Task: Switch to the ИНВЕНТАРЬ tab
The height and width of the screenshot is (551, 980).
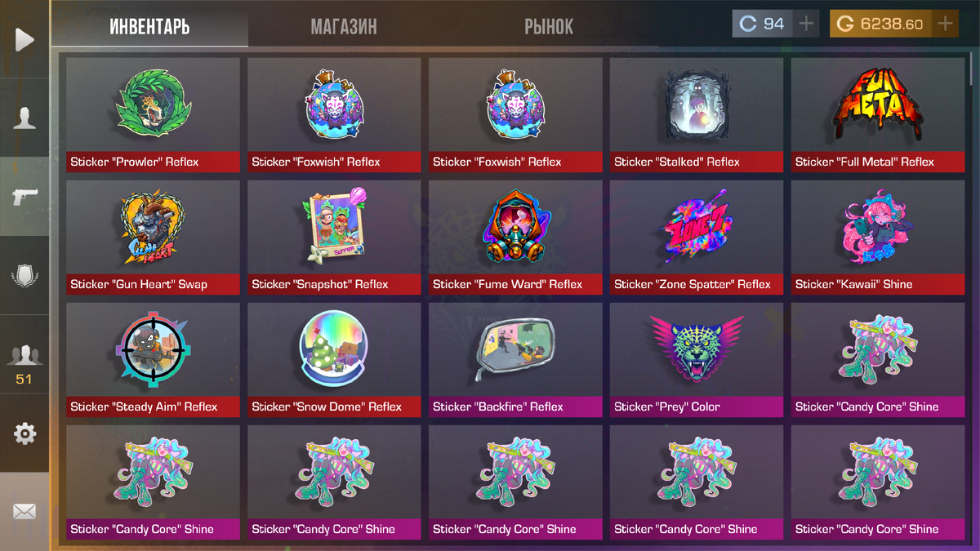Action: point(149,27)
